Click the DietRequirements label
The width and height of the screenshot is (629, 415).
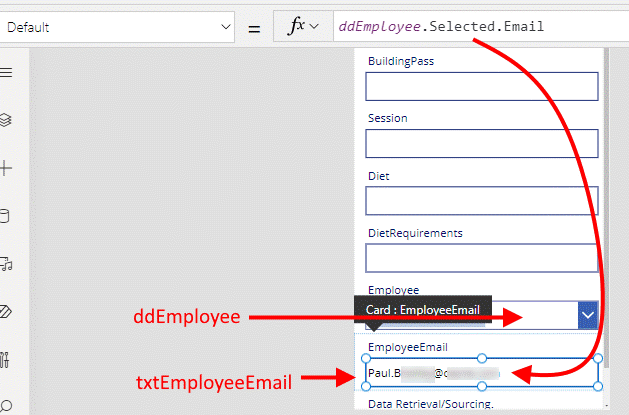[x=415, y=233]
